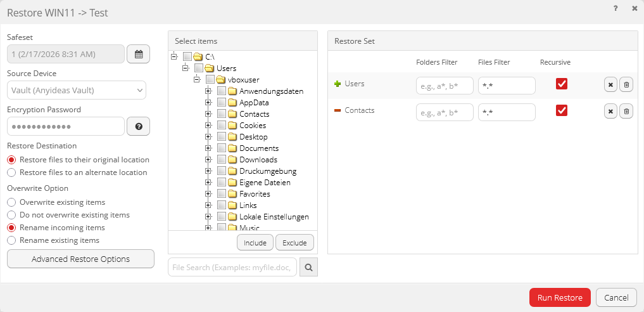The image size is (644, 312).
Task: Open the Safeset calendar picker
Action: pos(138,54)
